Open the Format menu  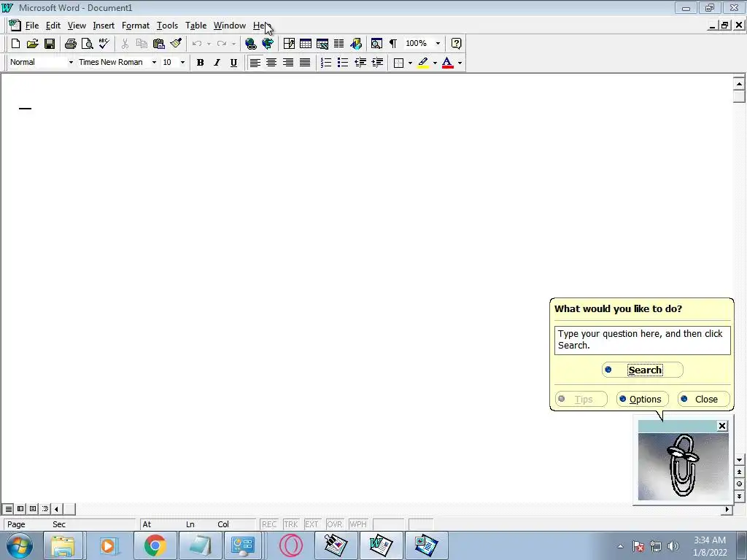click(135, 26)
